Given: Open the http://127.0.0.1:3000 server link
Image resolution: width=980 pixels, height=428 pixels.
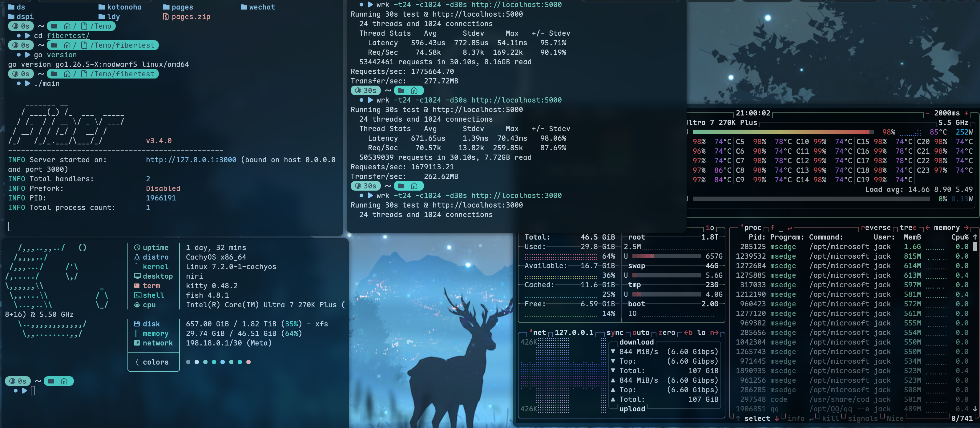Looking at the screenshot, I should point(191,160).
